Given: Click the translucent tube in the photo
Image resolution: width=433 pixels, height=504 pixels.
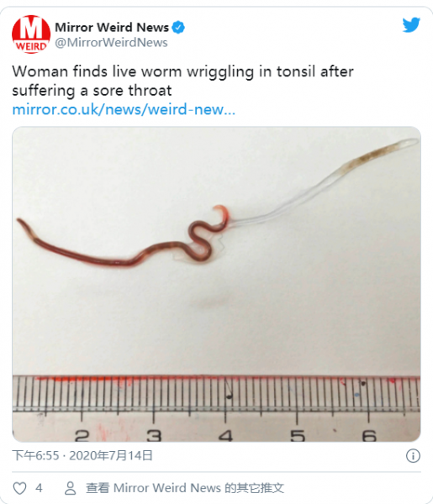Looking at the screenshot, I should (325, 182).
